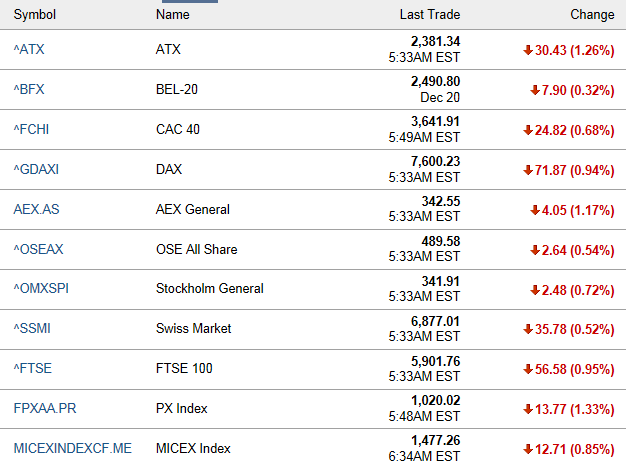Click the red down arrow for ATX
Viewport: 626px width, 467px height.
[528, 50]
